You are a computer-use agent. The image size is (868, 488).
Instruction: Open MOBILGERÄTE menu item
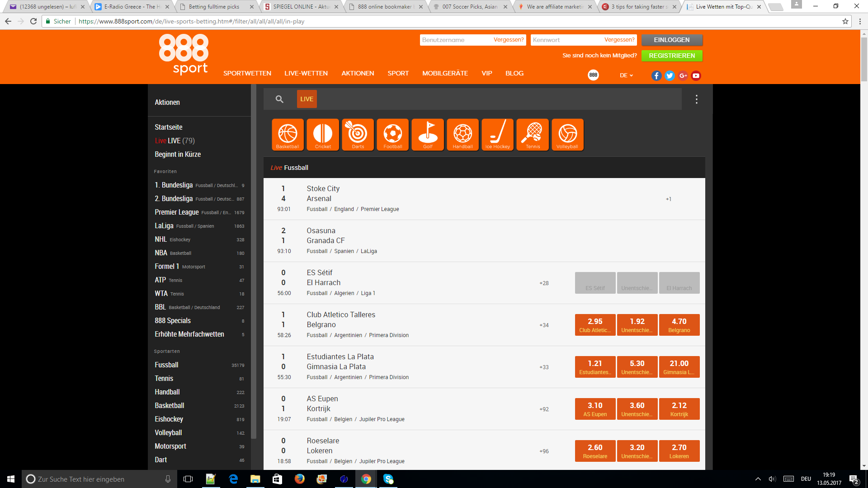(x=445, y=73)
